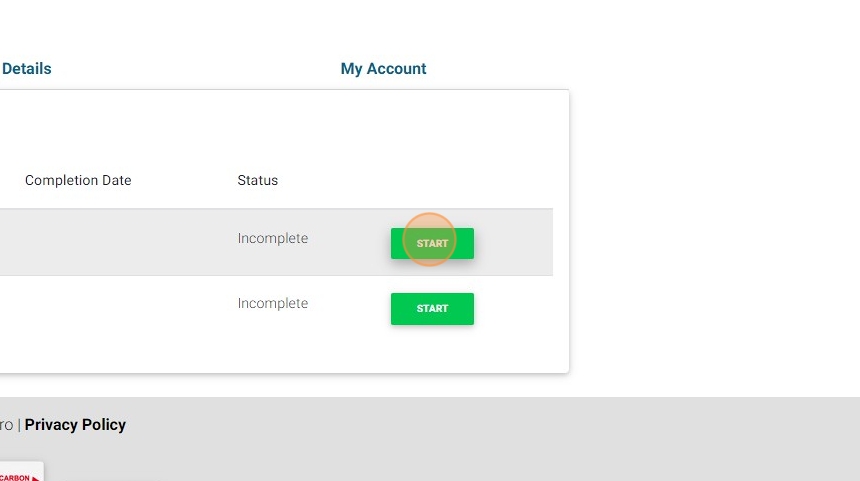Image resolution: width=860 pixels, height=481 pixels.
Task: Open the Details tab
Action: pos(27,69)
